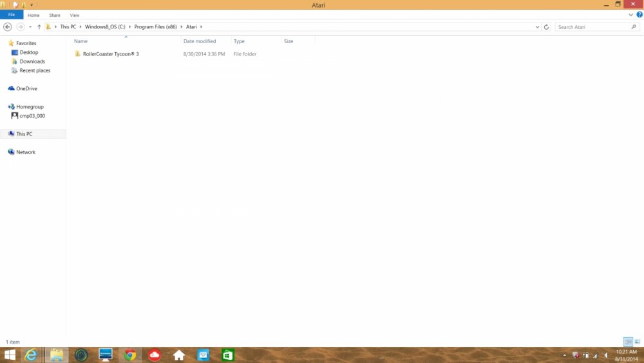This screenshot has width=644, height=363.
Task: Sort files by Date modified column
Action: pos(200,41)
